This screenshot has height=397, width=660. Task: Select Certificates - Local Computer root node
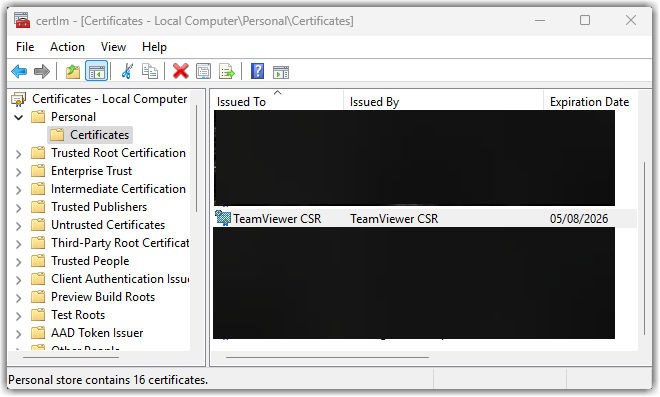(109, 99)
